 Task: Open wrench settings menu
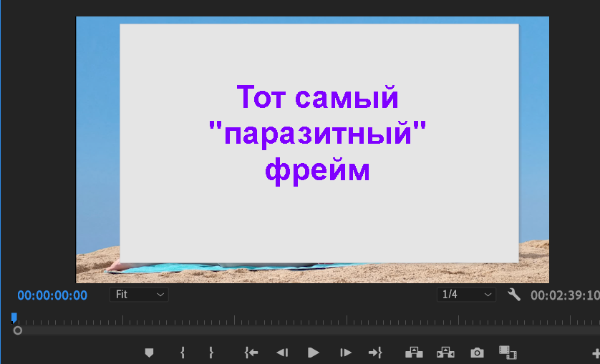coord(513,295)
